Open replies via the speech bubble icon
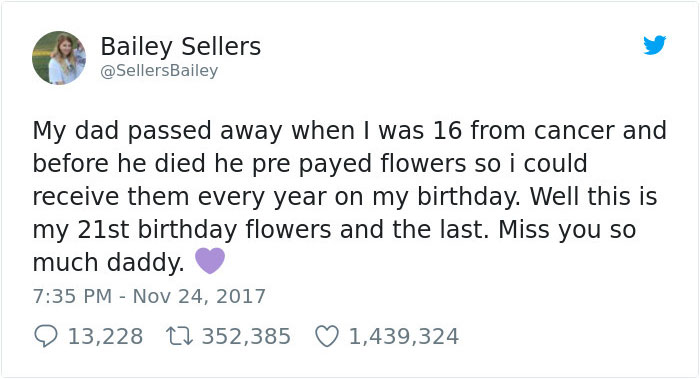Viewport: 700px width, 379px height. tap(46, 336)
